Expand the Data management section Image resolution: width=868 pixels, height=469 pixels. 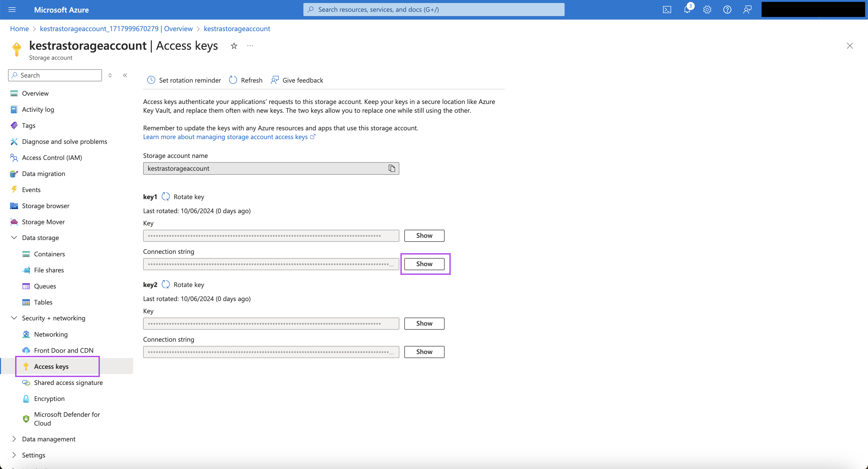tap(14, 439)
